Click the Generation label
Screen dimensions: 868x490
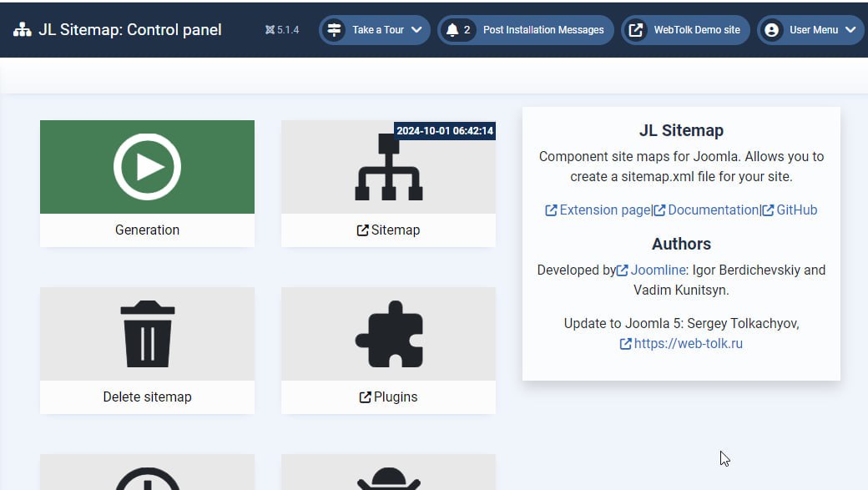[147, 230]
